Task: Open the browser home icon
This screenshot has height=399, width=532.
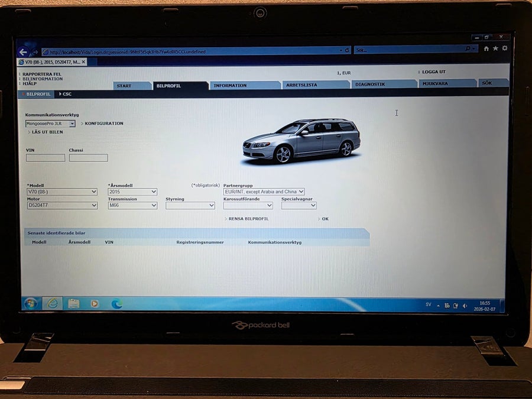Action: pyautogui.click(x=486, y=48)
